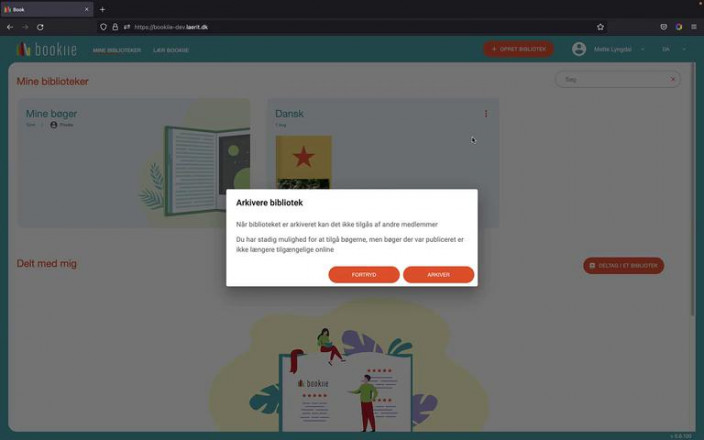Image resolution: width=704 pixels, height=440 pixels.
Task: Click the DELTAG I ET BIBLIOTEK button
Action: pyautogui.click(x=623, y=265)
